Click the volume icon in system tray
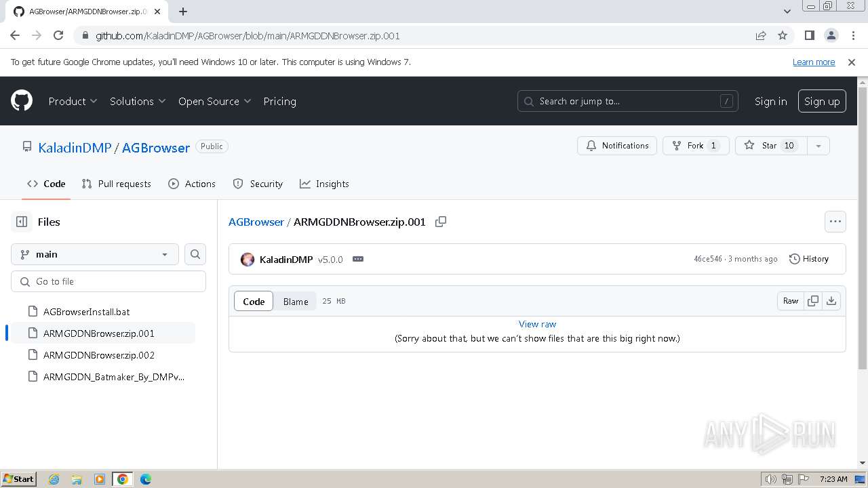 click(x=771, y=479)
